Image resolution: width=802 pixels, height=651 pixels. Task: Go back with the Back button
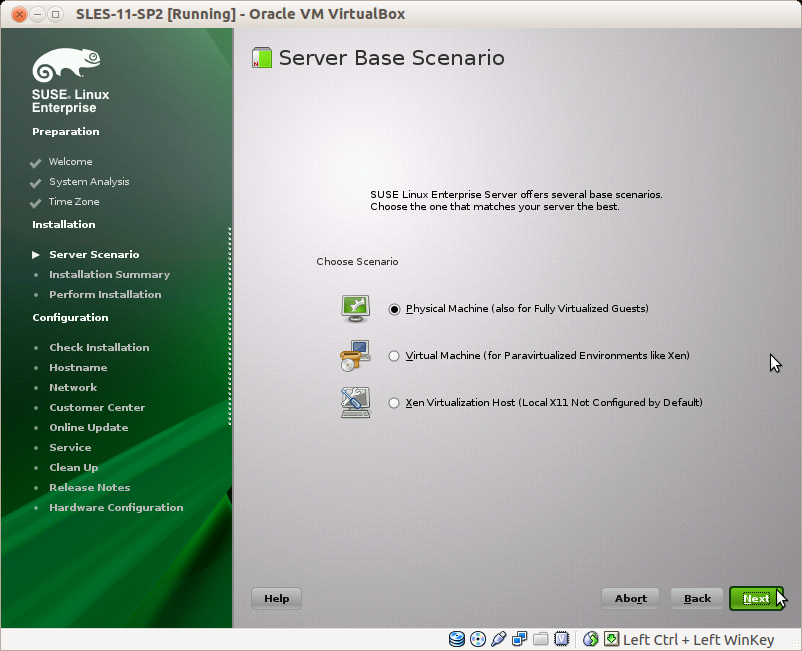tap(697, 598)
